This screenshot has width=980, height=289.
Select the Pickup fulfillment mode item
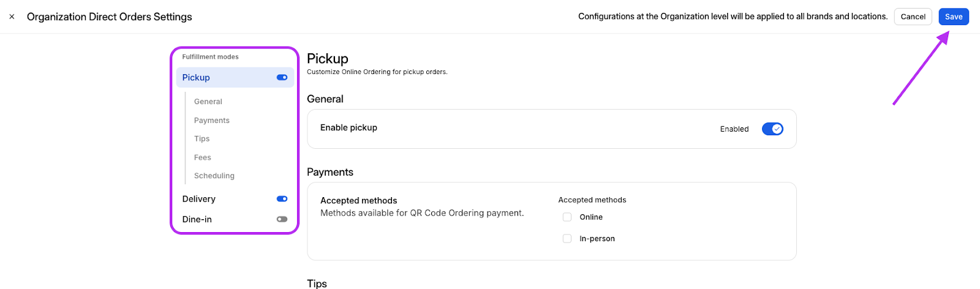pos(196,78)
